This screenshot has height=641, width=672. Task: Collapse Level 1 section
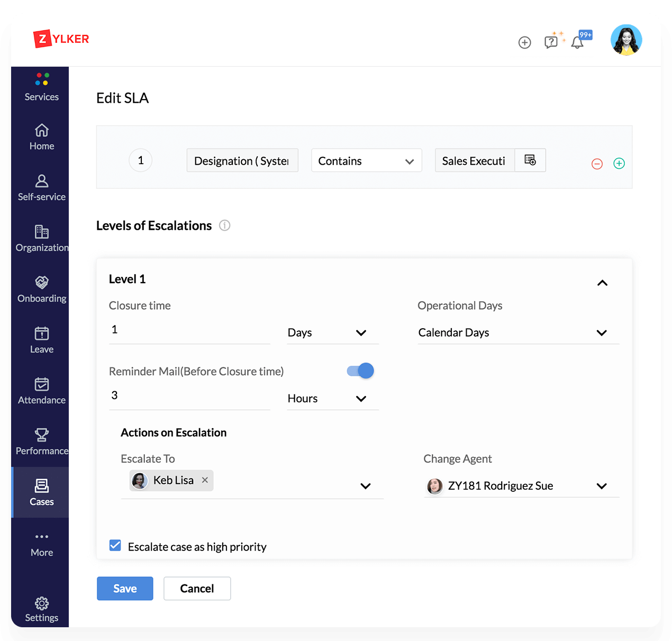tap(602, 283)
